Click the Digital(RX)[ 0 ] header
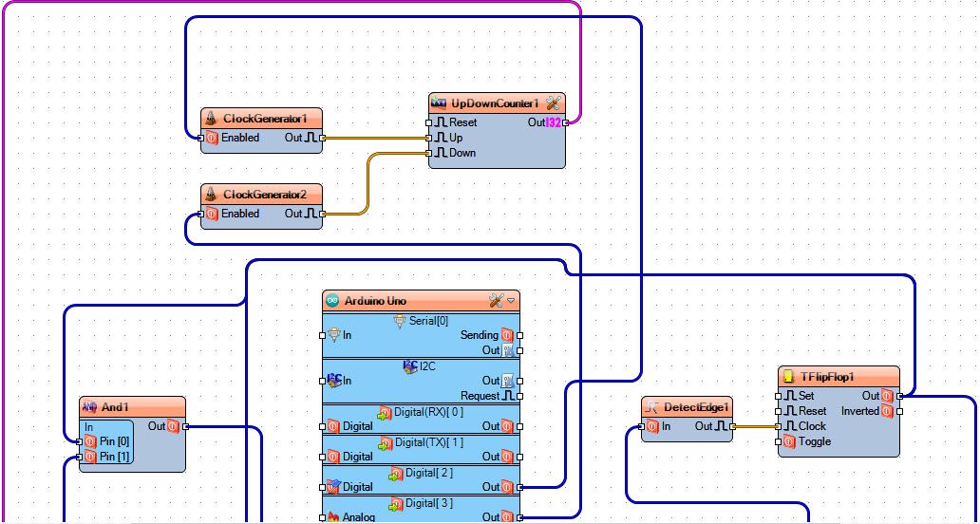This screenshot has height=524, width=980. click(x=422, y=413)
